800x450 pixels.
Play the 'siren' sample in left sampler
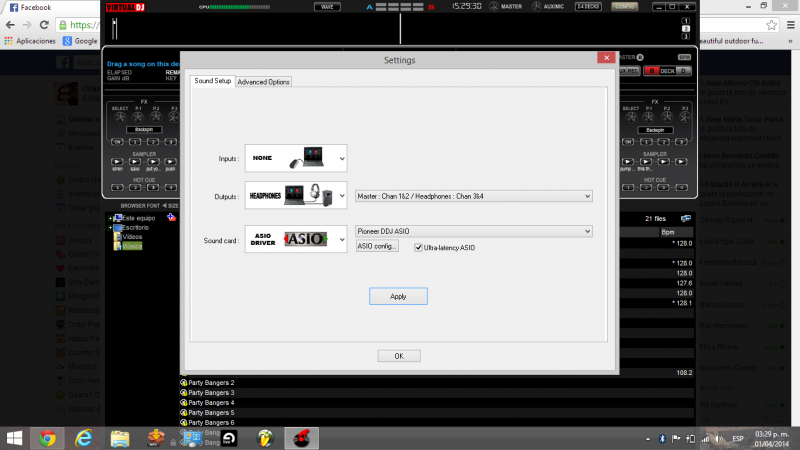117,162
